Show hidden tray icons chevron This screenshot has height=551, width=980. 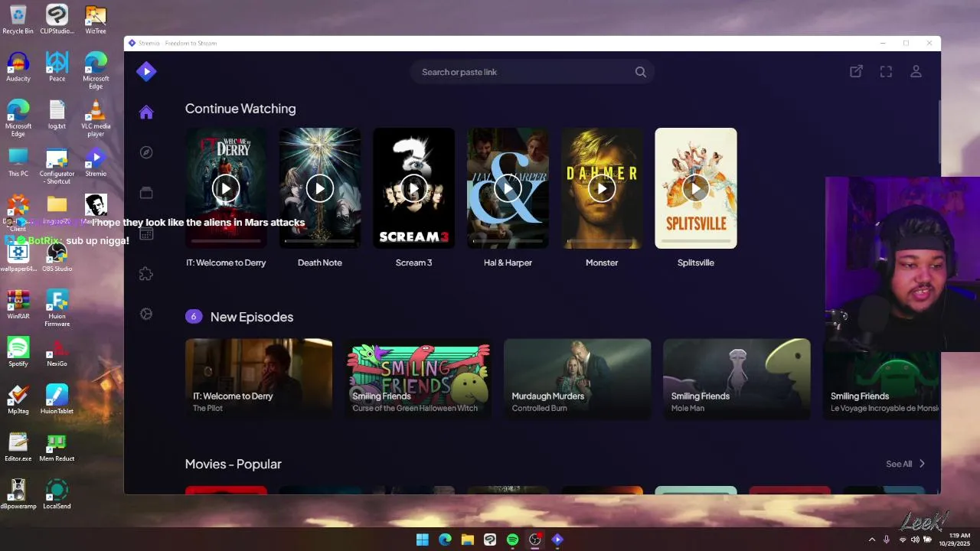click(x=872, y=540)
